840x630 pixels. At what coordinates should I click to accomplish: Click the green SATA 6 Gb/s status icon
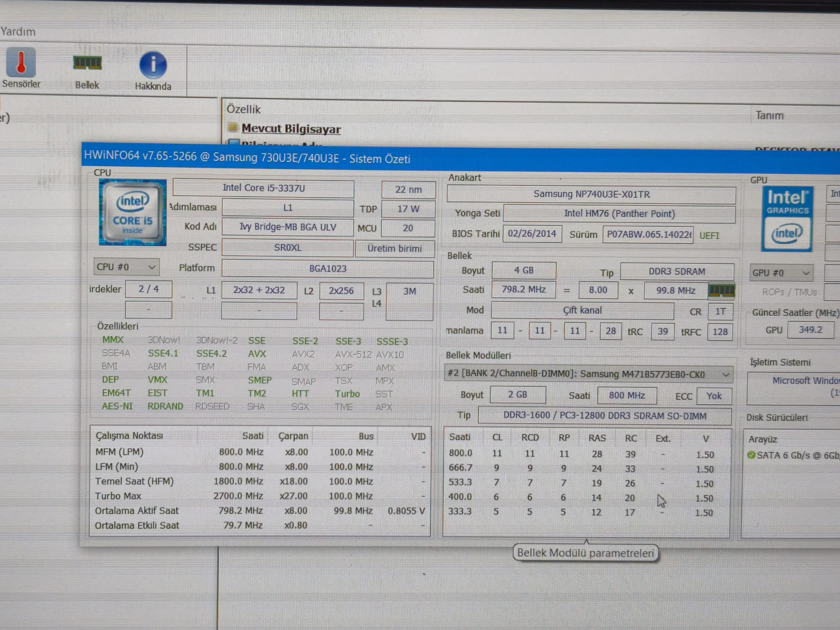pyautogui.click(x=751, y=454)
